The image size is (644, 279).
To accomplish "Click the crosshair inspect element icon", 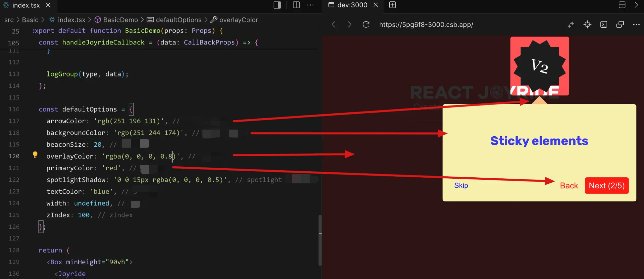I will click(587, 25).
